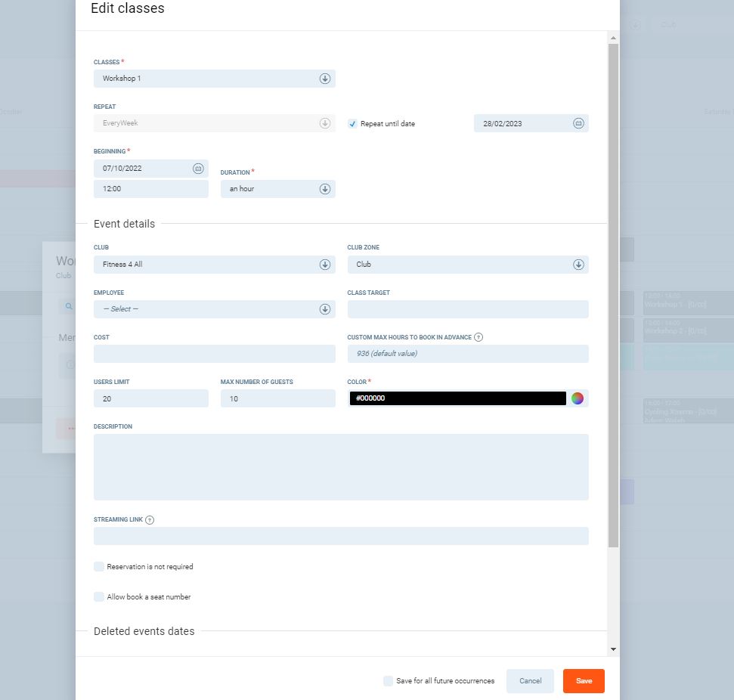Tick Allow book a seat number checkbox
Viewport: 734px width, 700px height.
[x=99, y=596]
